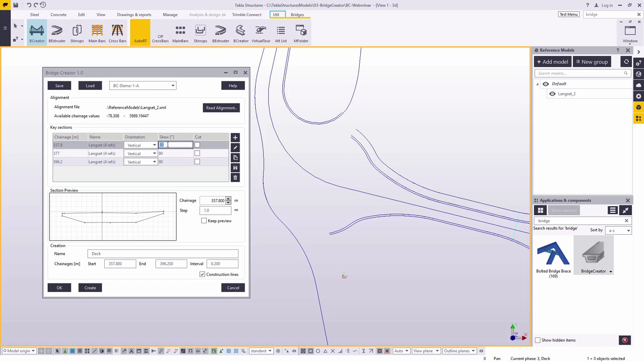Click the Main Bars ribbon icon
This screenshot has height=362, width=644.
[97, 33]
